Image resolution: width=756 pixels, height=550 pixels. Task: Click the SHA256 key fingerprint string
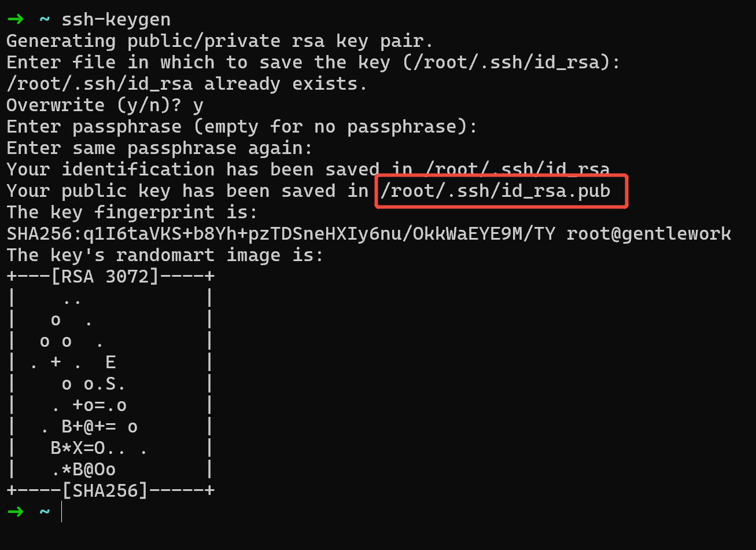point(281,234)
